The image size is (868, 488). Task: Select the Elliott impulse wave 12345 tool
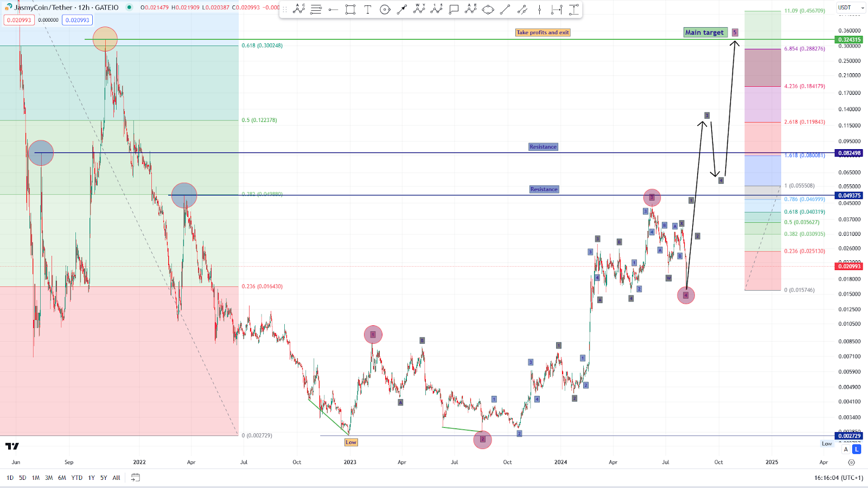(x=437, y=9)
